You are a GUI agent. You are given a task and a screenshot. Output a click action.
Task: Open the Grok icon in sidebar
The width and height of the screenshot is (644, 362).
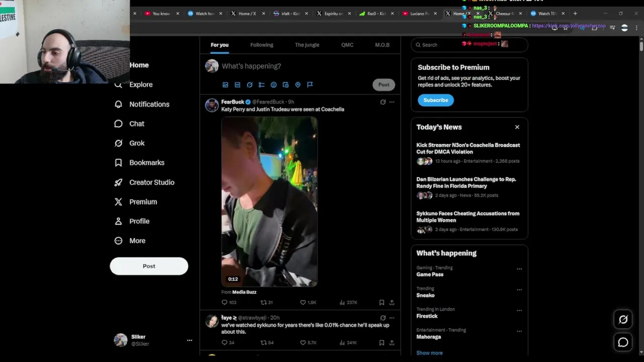118,143
